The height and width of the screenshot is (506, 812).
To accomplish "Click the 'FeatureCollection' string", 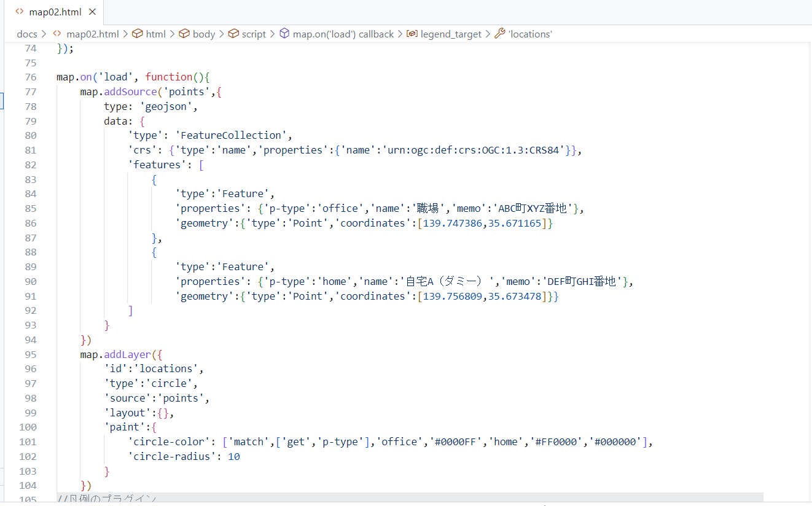I will coord(232,135).
